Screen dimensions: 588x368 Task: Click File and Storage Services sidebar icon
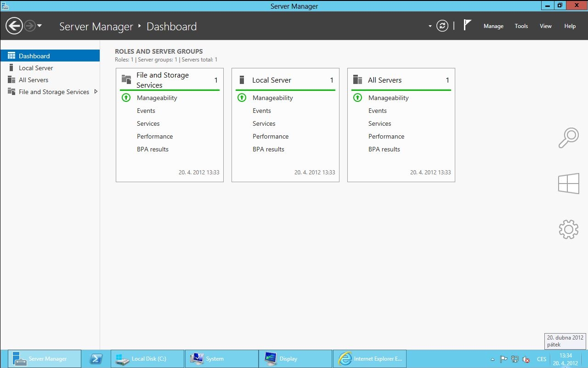point(11,91)
